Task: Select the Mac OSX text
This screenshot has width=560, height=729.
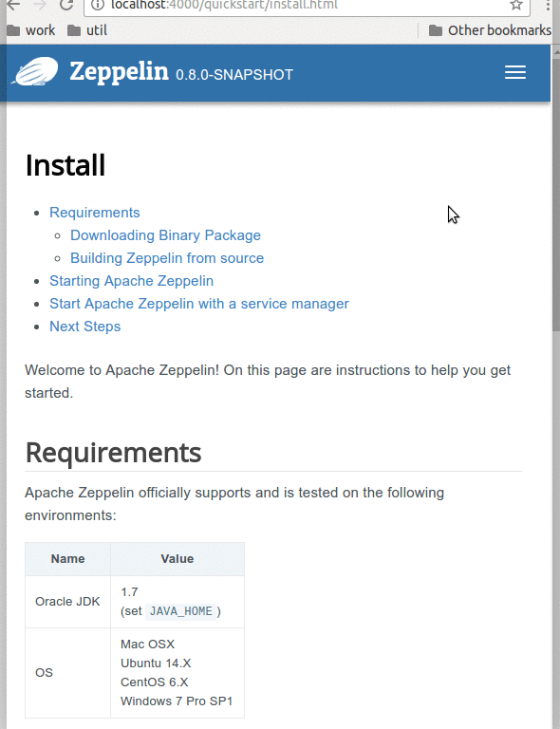Action: pyautogui.click(x=147, y=644)
